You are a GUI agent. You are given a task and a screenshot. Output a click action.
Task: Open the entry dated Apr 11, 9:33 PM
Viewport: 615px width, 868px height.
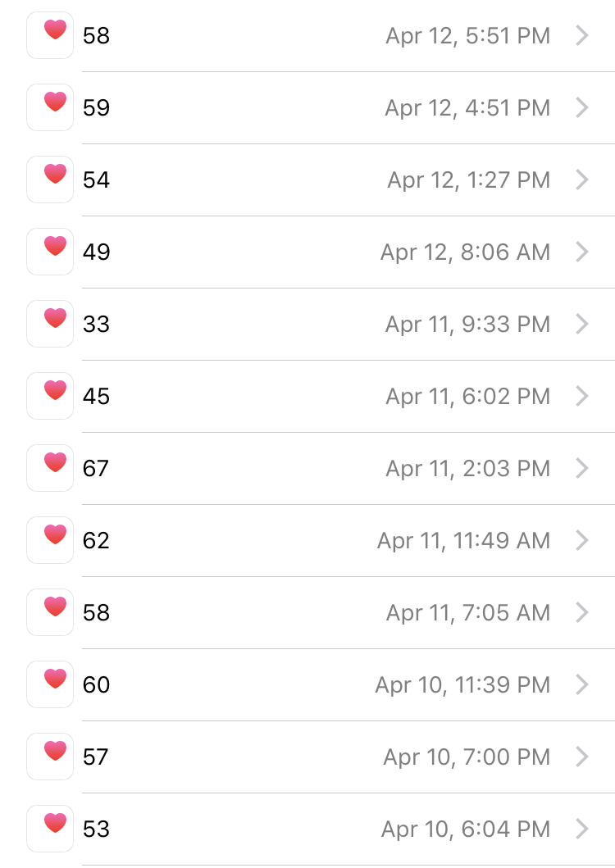pos(321,324)
